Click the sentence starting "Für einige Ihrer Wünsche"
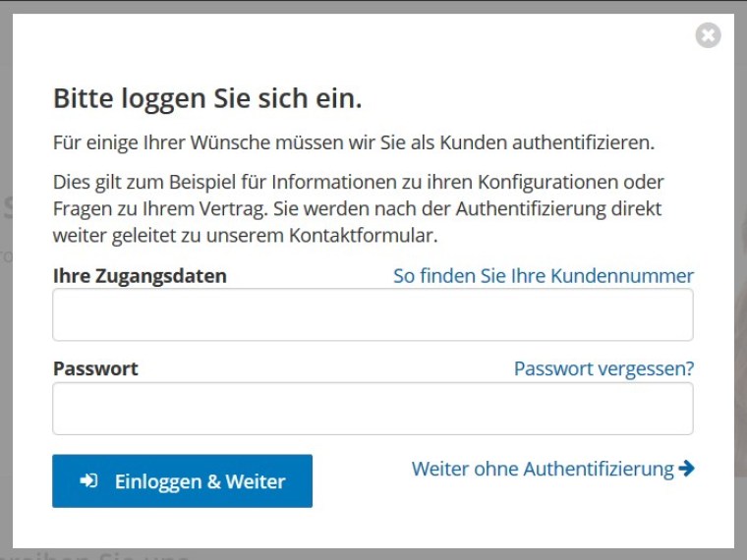 353,142
